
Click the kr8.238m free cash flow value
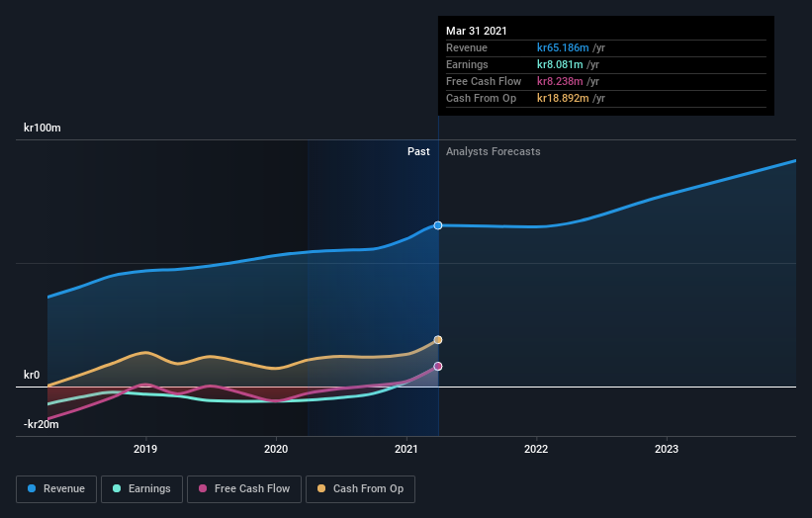click(x=560, y=81)
